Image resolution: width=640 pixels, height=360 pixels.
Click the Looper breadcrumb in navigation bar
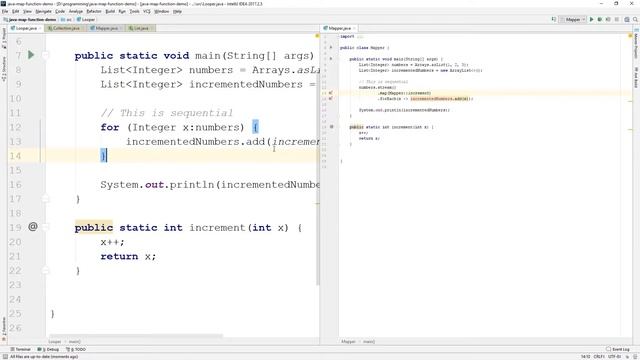[x=86, y=19]
